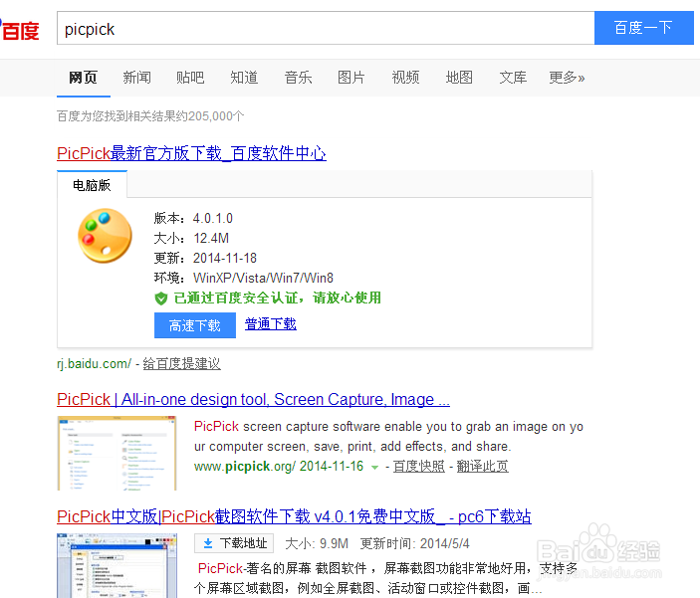
Task: Select the 电脑版 tab
Action: pos(92,185)
